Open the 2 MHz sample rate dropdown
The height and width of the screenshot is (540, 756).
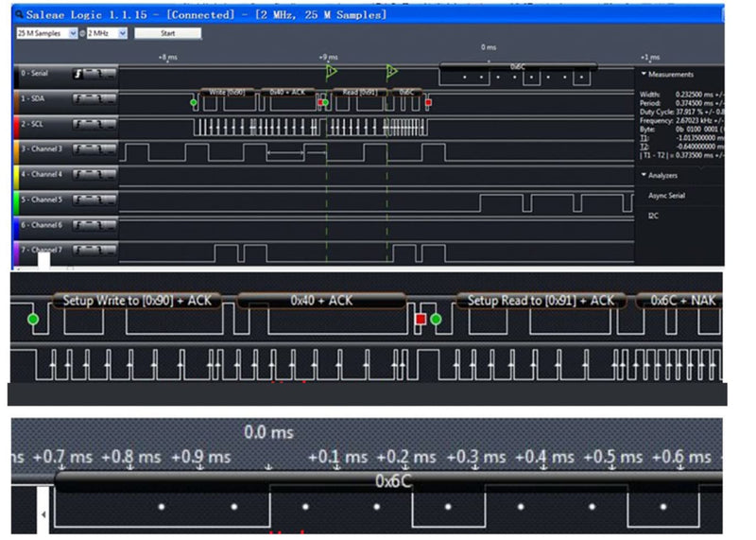107,33
